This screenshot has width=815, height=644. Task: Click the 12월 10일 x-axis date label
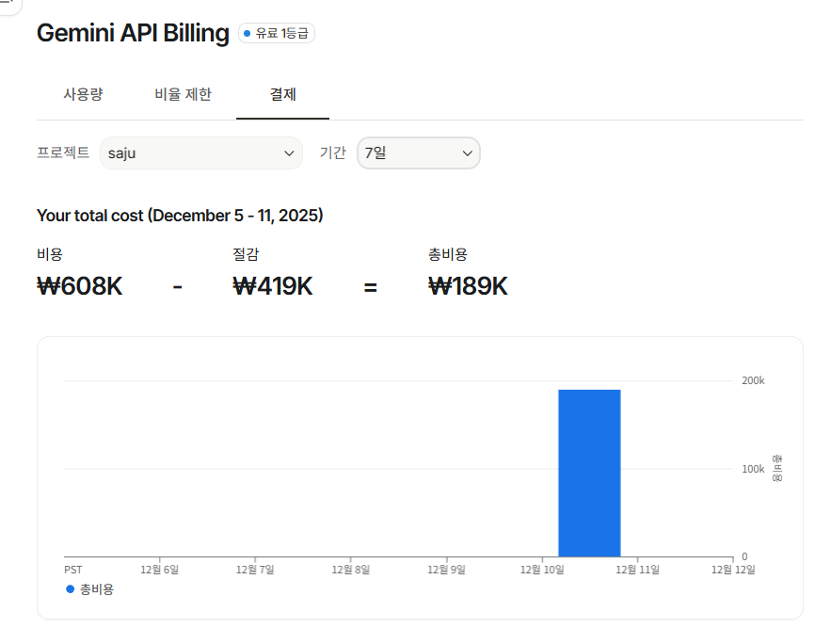(x=542, y=570)
